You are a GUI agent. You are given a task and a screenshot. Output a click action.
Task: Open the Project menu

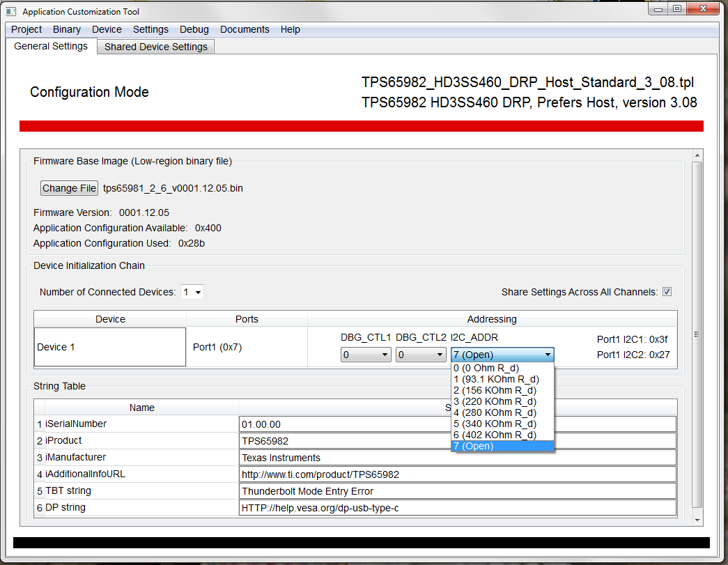tap(26, 29)
